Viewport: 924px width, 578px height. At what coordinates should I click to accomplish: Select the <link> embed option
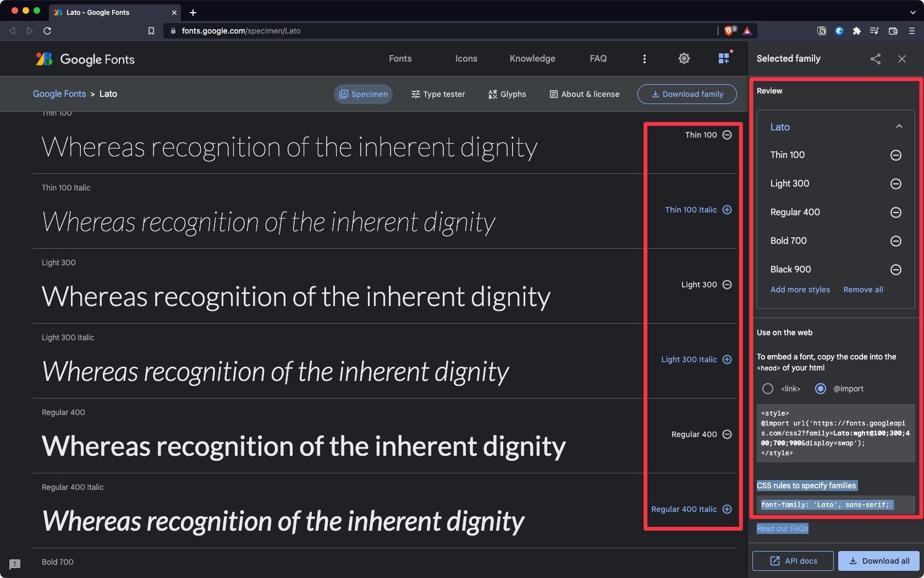point(768,389)
